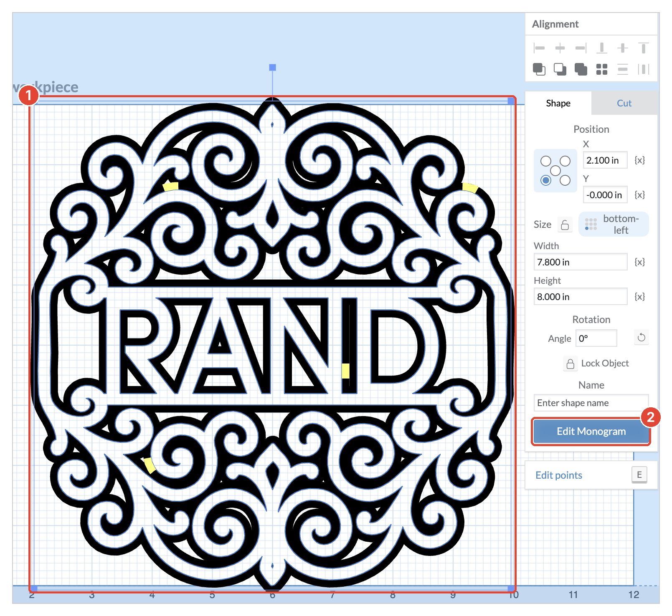Click the combine icon with two filled squares

click(x=581, y=69)
